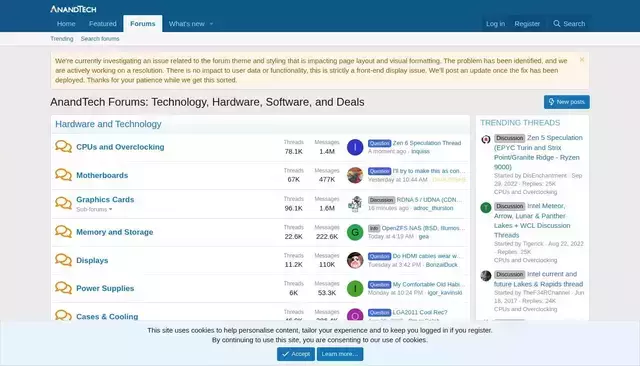640x366 pixels.
Task: Click the Displays forum bubble icon
Action: click(x=63, y=260)
